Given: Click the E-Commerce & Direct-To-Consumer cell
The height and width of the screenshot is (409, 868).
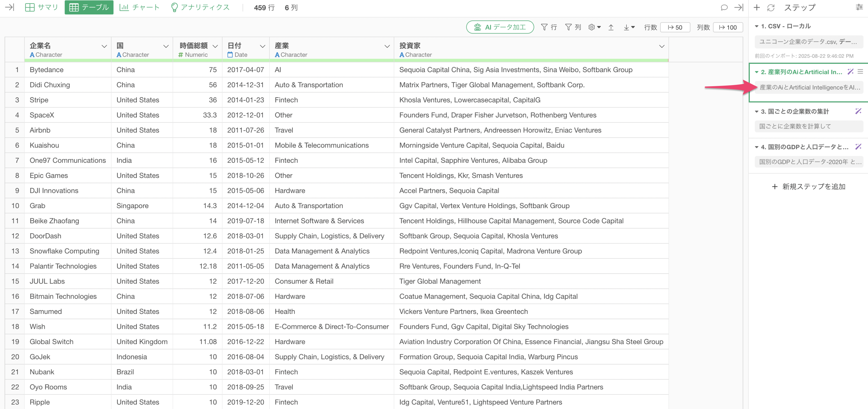Looking at the screenshot, I should [x=332, y=326].
